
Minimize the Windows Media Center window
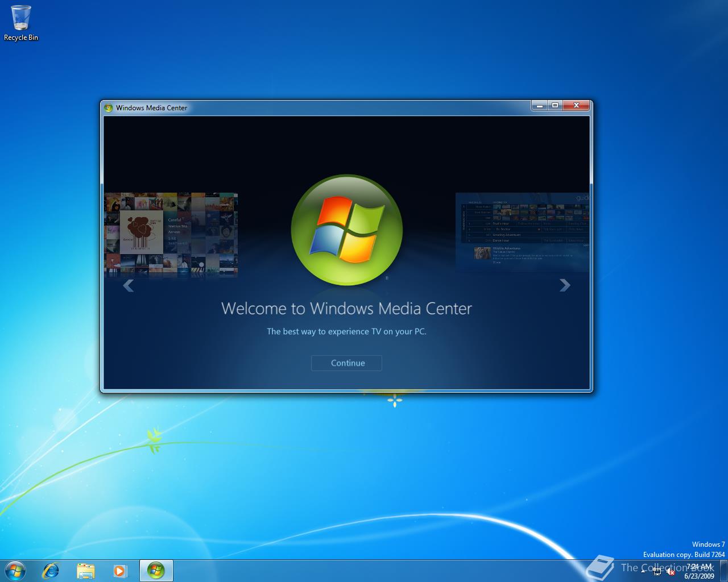coord(539,105)
